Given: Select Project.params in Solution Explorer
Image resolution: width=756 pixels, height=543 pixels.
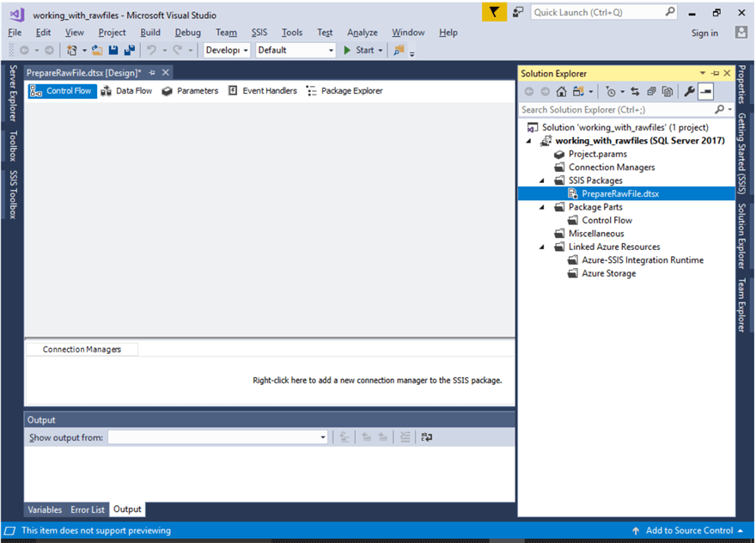Looking at the screenshot, I should pos(597,154).
